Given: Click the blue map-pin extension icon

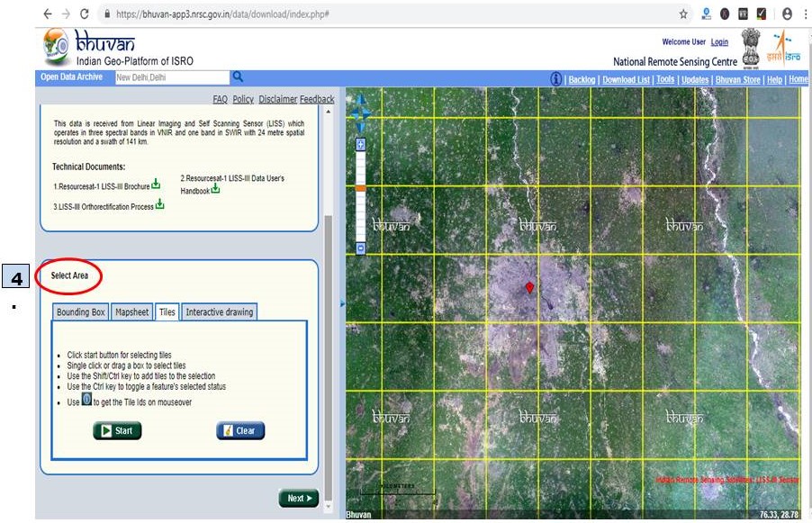Looking at the screenshot, I should 707,14.
